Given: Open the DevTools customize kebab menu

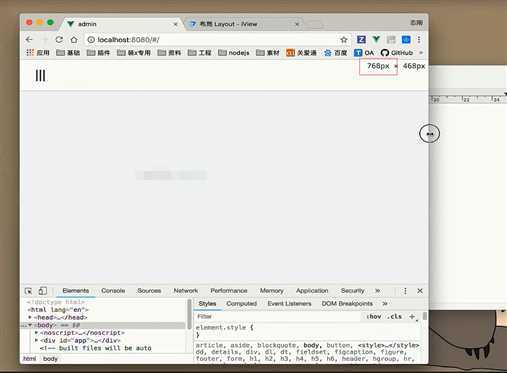Looking at the screenshot, I should point(405,291).
